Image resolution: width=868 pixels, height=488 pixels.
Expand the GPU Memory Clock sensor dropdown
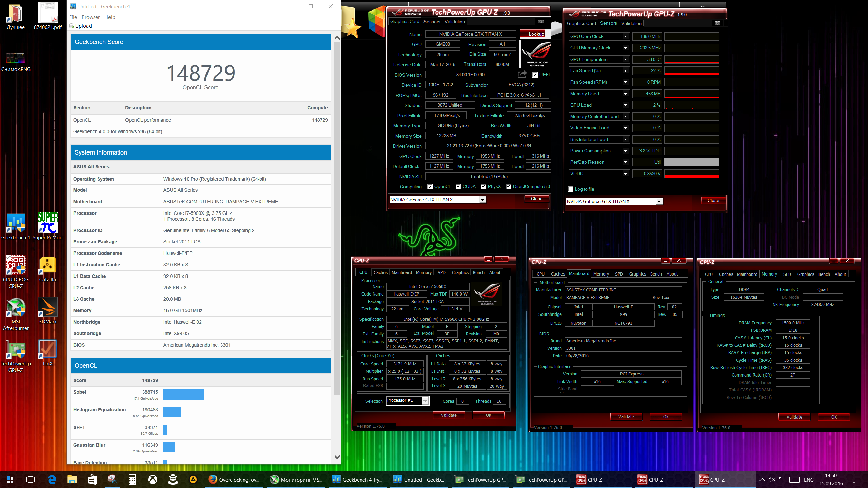(625, 48)
